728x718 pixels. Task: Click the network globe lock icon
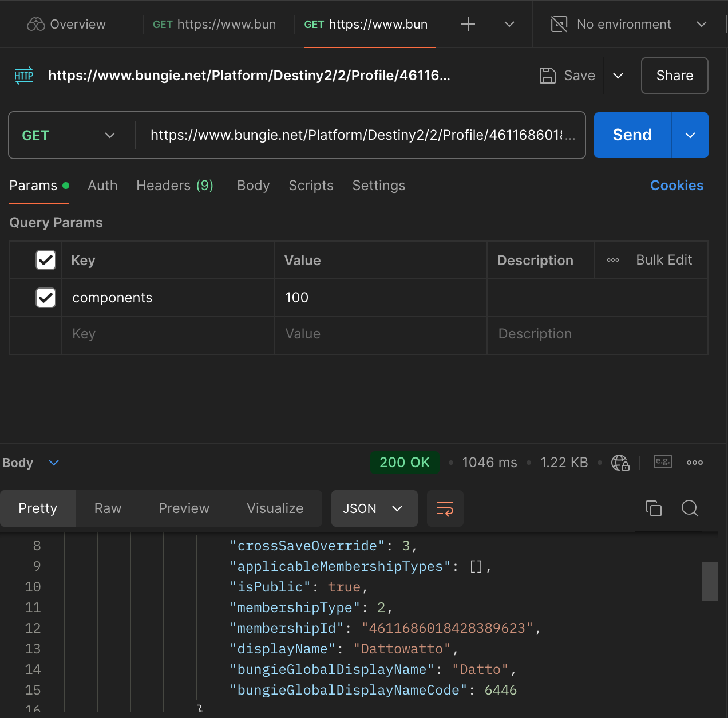(620, 463)
